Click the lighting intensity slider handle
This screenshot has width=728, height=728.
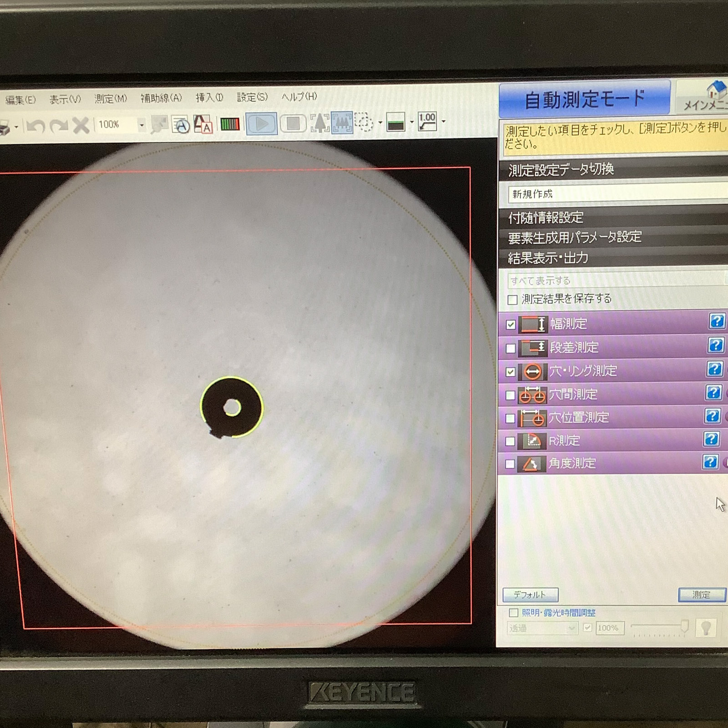[x=684, y=626]
